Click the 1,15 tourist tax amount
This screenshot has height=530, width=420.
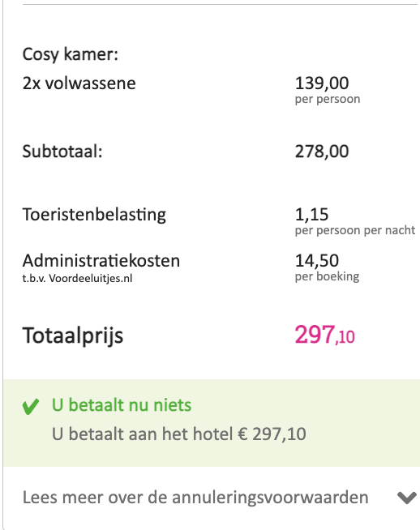pyautogui.click(x=312, y=215)
